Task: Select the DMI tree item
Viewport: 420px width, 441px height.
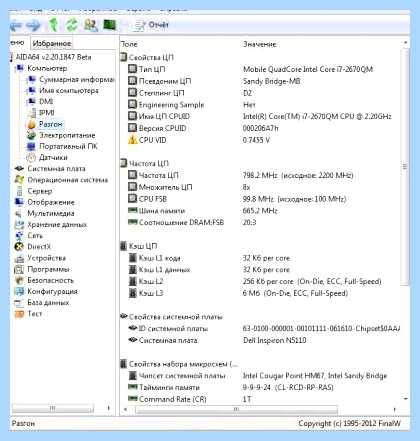Action: (x=46, y=102)
